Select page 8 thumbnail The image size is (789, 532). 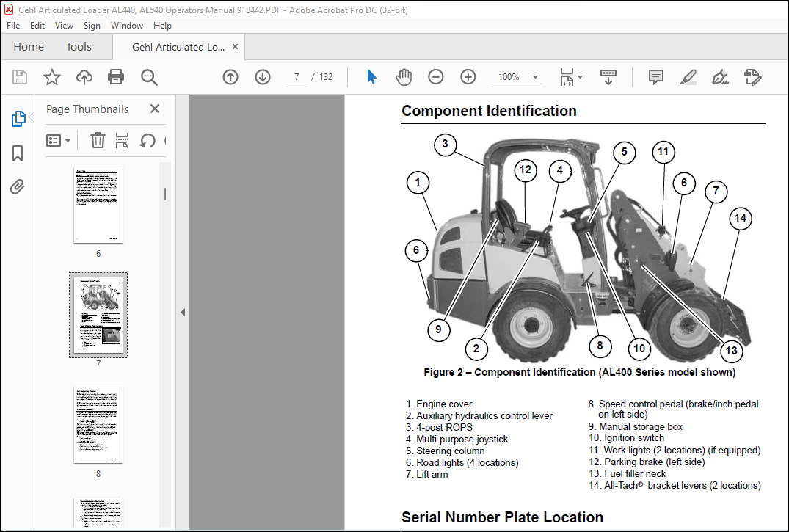coord(98,426)
